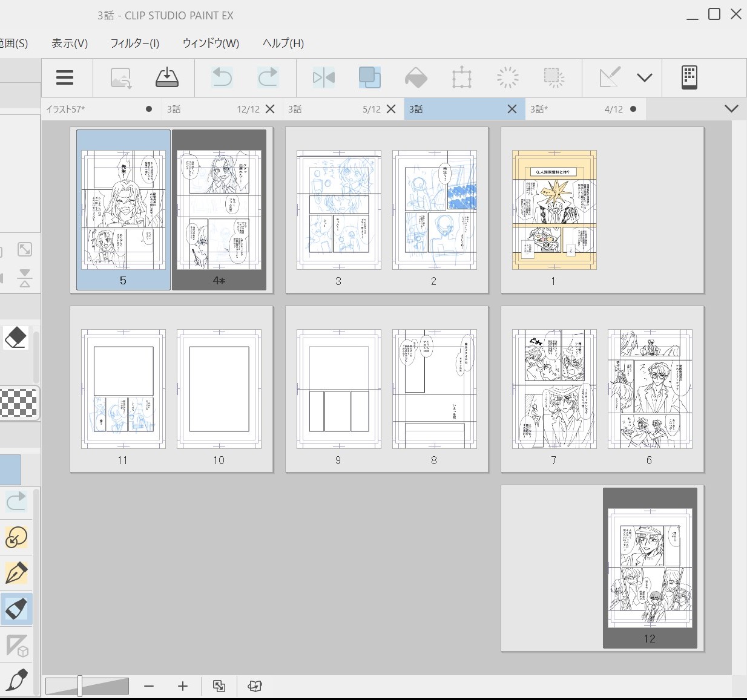
Task: Open the ウィンドウ(W) menu
Action: [x=211, y=44]
